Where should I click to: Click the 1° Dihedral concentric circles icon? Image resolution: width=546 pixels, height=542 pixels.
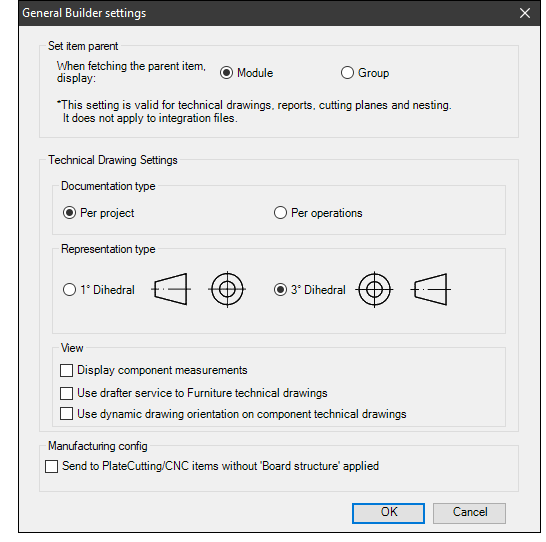(227, 289)
